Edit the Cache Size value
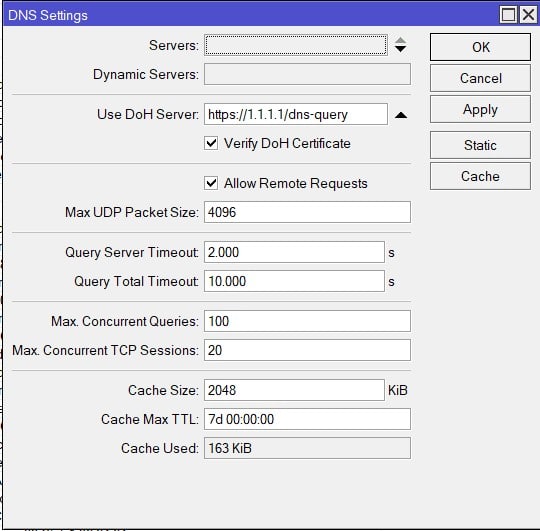 pyautogui.click(x=294, y=390)
